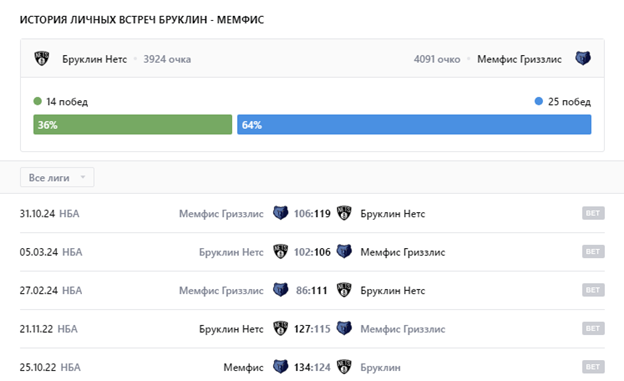Click the НБА label in the 05.03.24 row
This screenshot has height=381, width=624.
[x=72, y=252]
